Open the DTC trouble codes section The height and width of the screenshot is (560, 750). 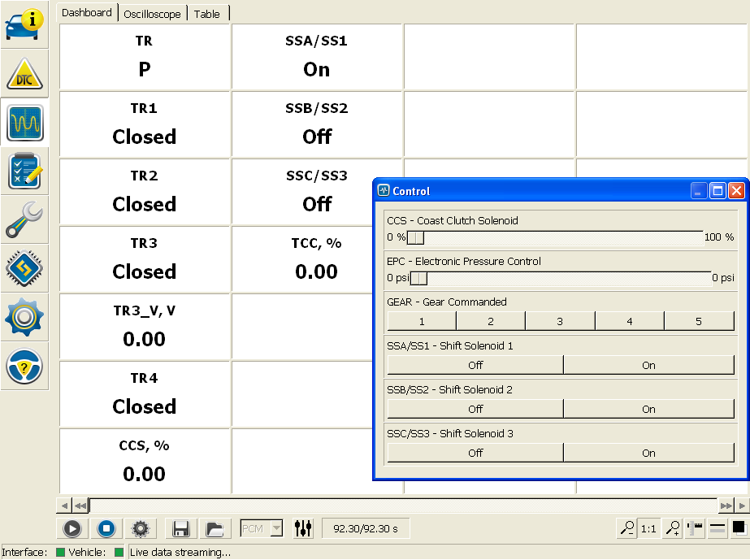click(24, 74)
